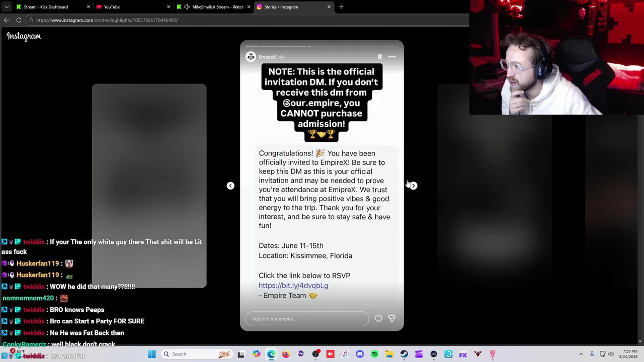Click the dimmed next story thumbnail
Image resolution: width=644 pixels, height=362 pixels.
tap(495, 186)
